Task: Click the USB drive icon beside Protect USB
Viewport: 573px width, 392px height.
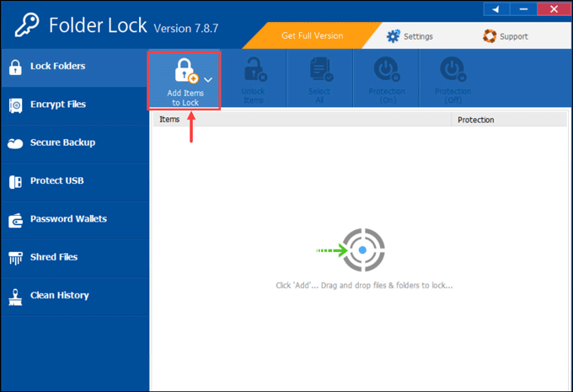Action: coord(15,182)
